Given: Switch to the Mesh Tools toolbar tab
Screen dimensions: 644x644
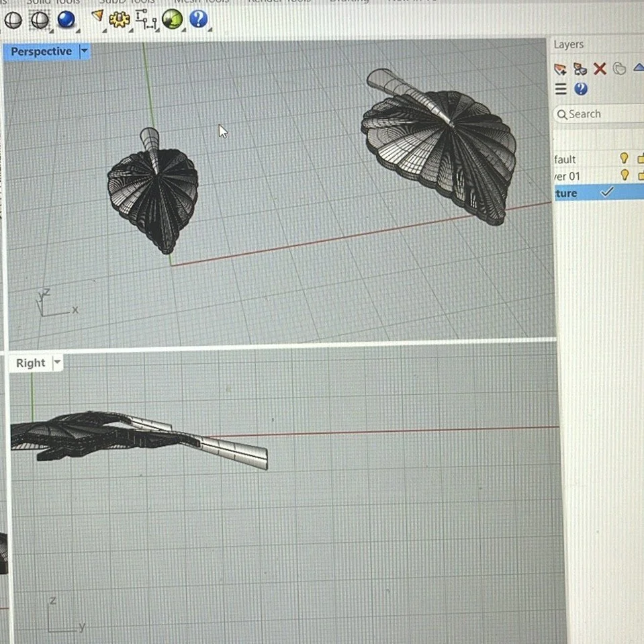Looking at the screenshot, I should tap(201, 1).
